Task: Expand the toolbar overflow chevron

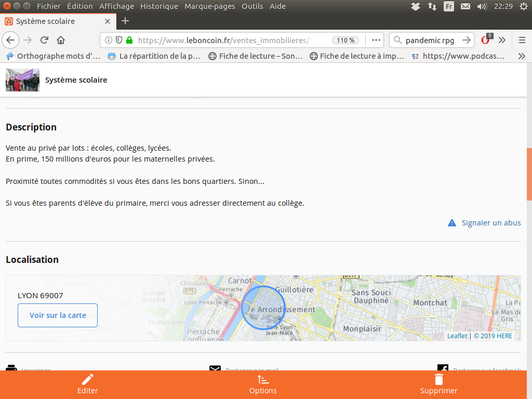Action: [x=502, y=40]
